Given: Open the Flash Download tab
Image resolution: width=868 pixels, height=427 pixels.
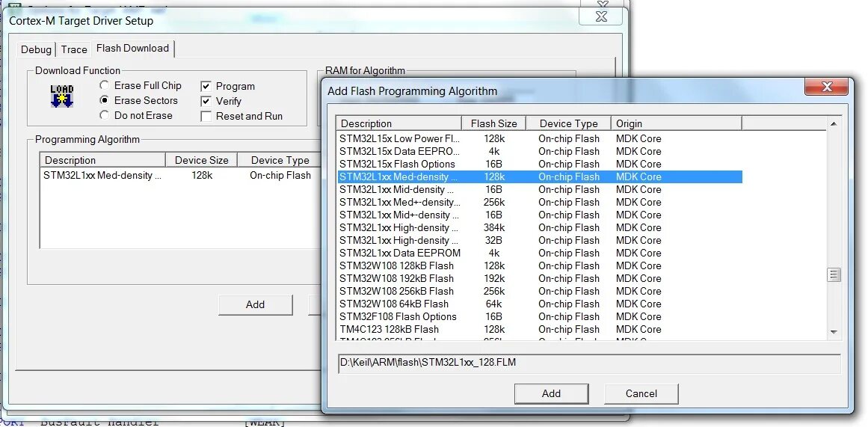Looking at the screenshot, I should pyautogui.click(x=133, y=48).
